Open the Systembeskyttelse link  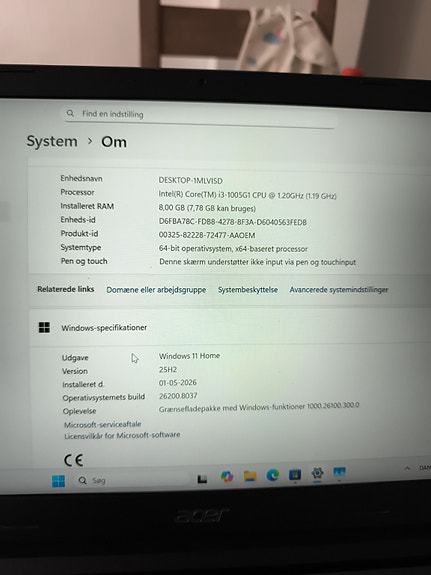(x=248, y=290)
